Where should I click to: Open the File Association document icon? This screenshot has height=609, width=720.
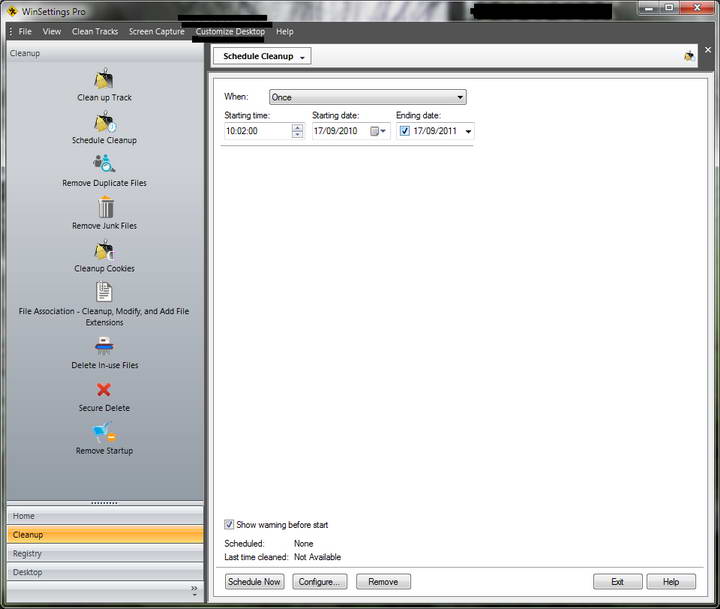104,291
